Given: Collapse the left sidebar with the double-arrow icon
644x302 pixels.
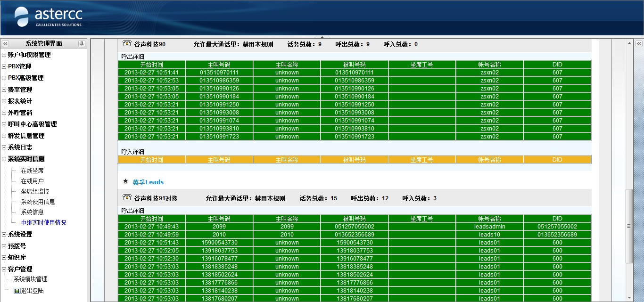Looking at the screenshot, I should pos(6,43).
